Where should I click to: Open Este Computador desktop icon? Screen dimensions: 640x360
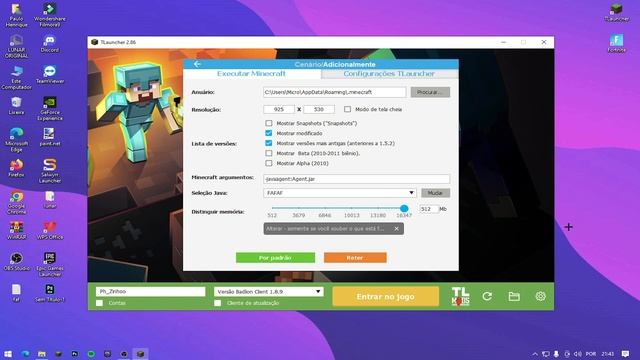[x=16, y=78]
